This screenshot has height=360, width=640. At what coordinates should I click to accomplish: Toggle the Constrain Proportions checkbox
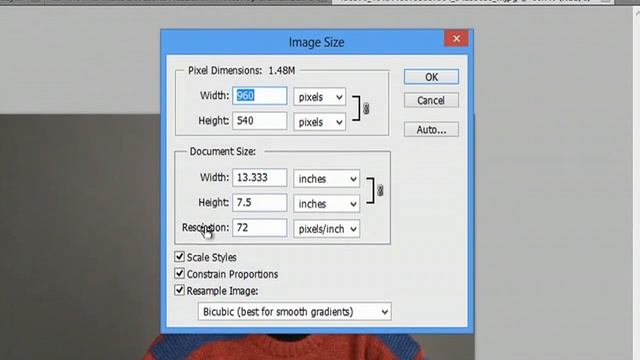(179, 273)
